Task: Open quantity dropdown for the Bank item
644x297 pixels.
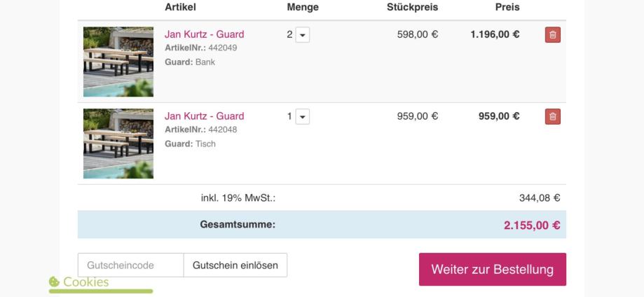Action: coord(302,35)
